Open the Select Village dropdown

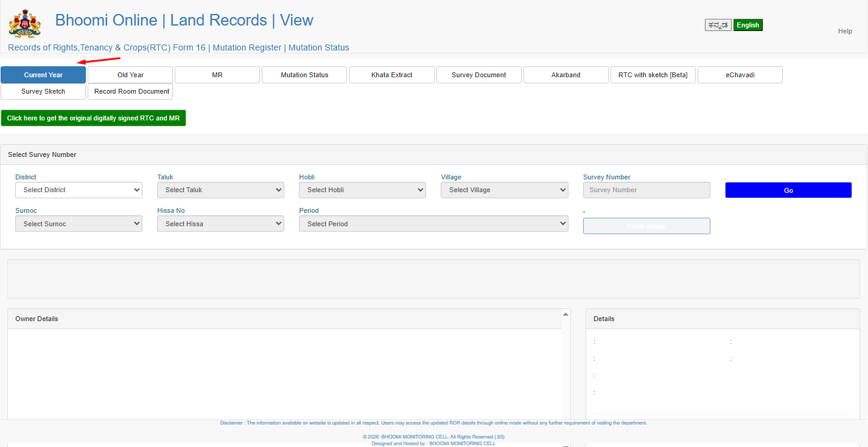[505, 190]
